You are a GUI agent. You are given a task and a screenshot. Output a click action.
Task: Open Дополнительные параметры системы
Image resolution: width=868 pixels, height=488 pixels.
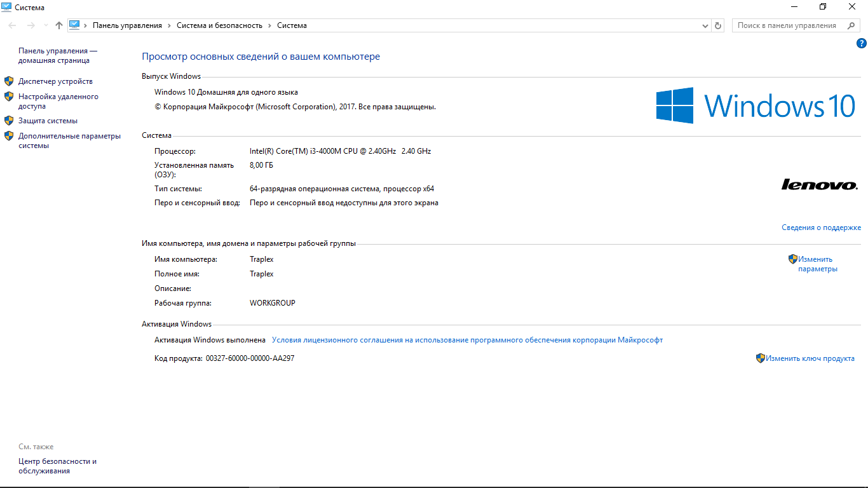tap(69, 140)
